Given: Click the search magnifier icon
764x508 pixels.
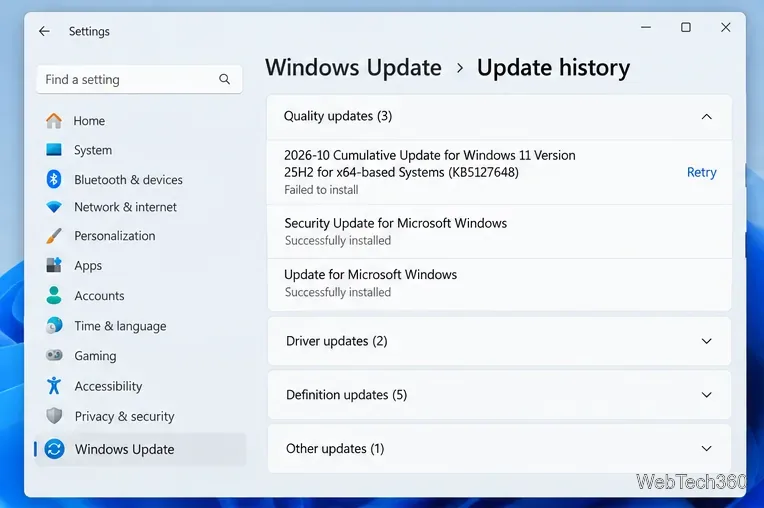Looking at the screenshot, I should tap(224, 79).
